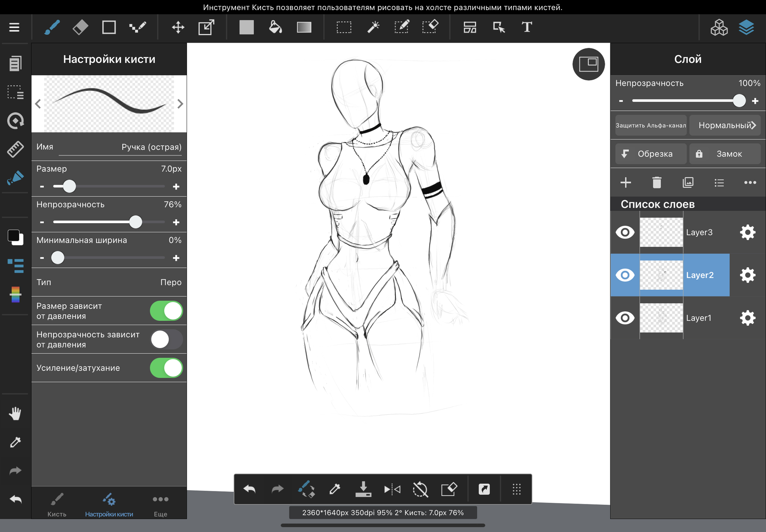Open the Еще tab
The width and height of the screenshot is (766, 532).
[160, 504]
